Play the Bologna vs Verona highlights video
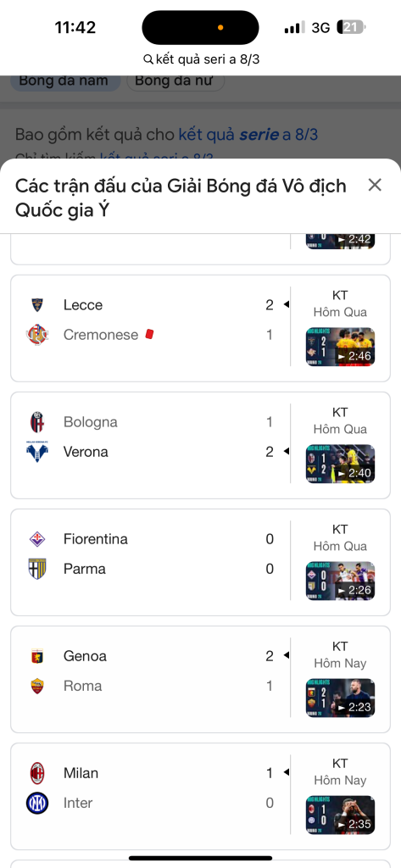 click(x=340, y=464)
